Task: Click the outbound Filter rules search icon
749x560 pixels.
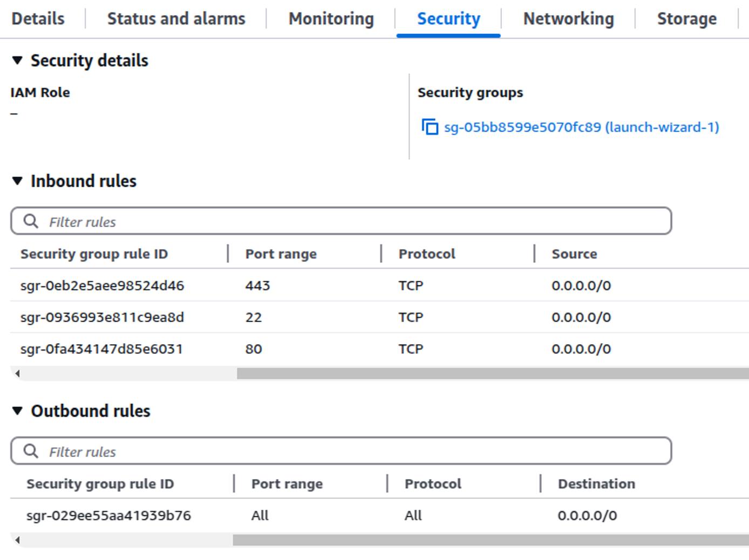Action: click(x=31, y=451)
